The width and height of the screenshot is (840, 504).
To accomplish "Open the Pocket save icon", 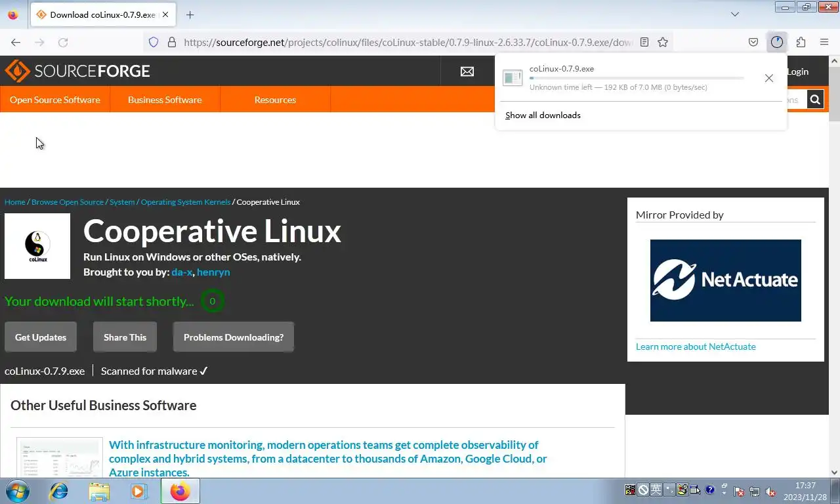I will click(753, 42).
